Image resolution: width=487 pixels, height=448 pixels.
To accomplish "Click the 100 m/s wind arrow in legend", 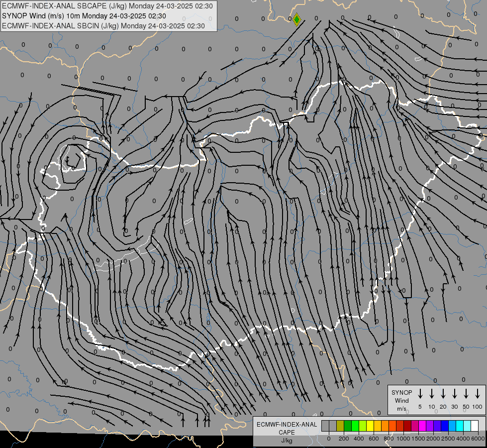I will point(478,394).
